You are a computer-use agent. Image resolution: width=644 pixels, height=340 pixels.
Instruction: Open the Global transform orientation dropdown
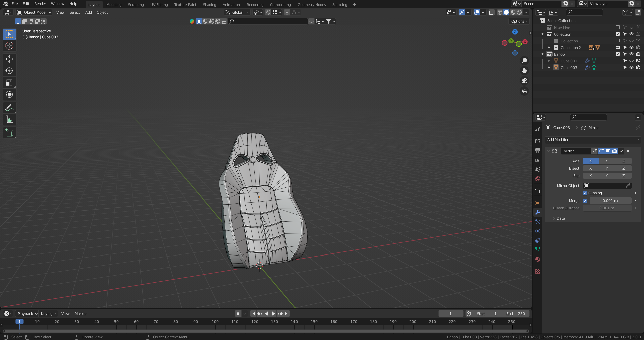(237, 12)
